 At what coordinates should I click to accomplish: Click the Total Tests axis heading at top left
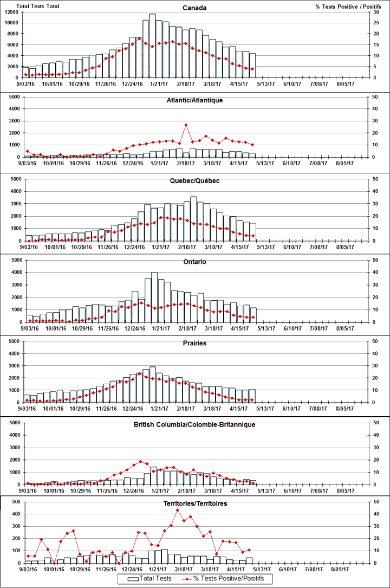[37, 7]
